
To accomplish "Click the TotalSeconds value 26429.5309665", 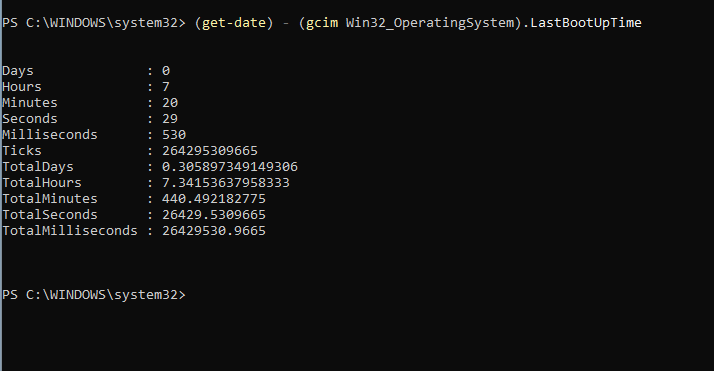I will [214, 214].
